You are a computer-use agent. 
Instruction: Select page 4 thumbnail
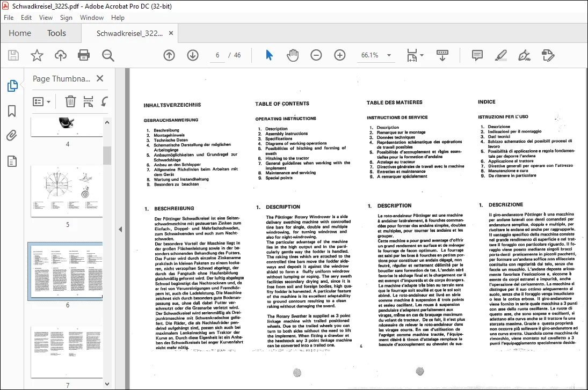[x=67, y=127]
